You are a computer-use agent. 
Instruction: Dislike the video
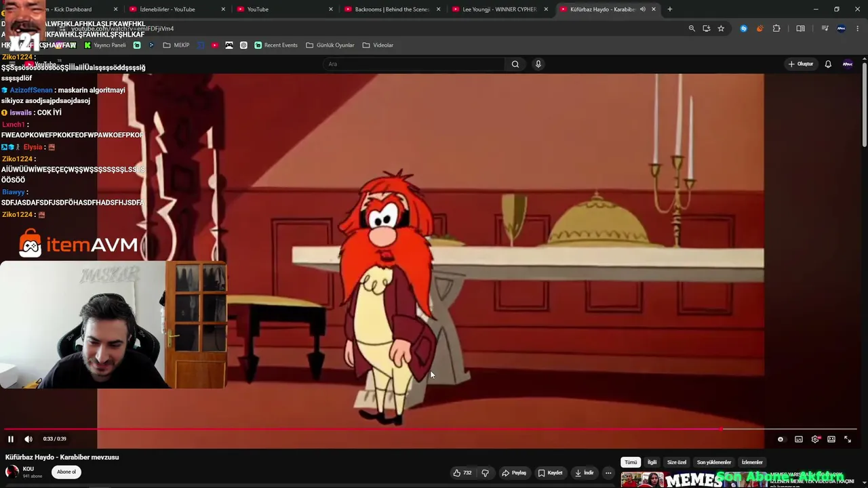coord(485,473)
